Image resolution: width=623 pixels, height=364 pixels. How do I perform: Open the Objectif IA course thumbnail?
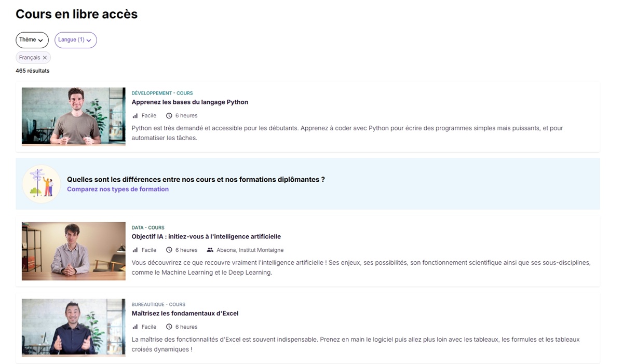[x=73, y=251]
